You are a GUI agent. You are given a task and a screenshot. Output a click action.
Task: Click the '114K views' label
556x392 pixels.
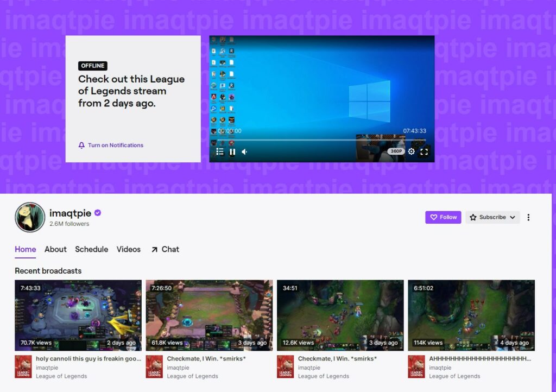coord(428,343)
